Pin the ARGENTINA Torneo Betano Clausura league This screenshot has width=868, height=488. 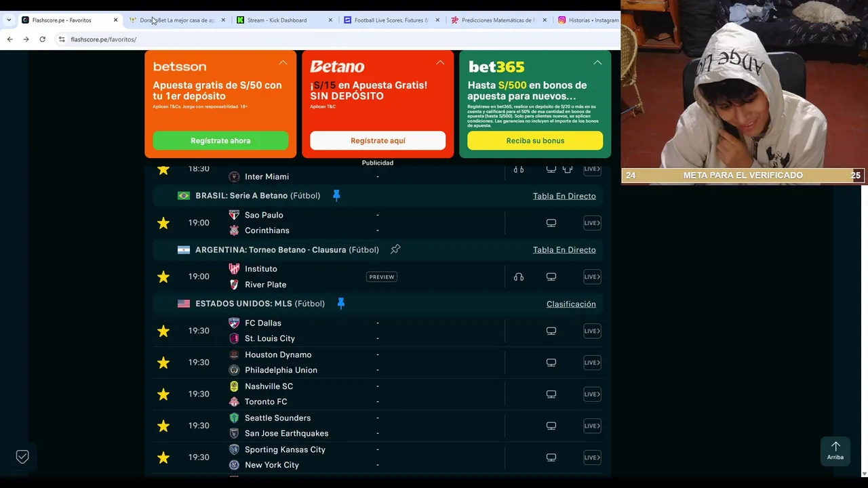pos(395,249)
